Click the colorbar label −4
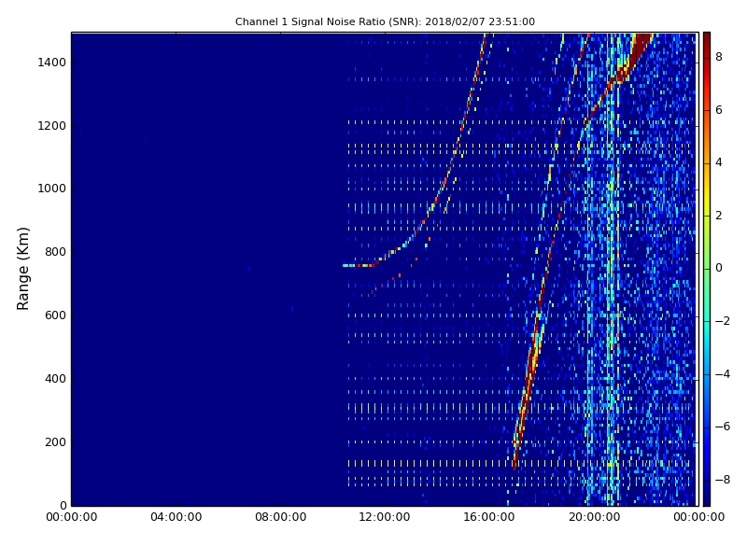This screenshot has width=747, height=560. pos(722,374)
